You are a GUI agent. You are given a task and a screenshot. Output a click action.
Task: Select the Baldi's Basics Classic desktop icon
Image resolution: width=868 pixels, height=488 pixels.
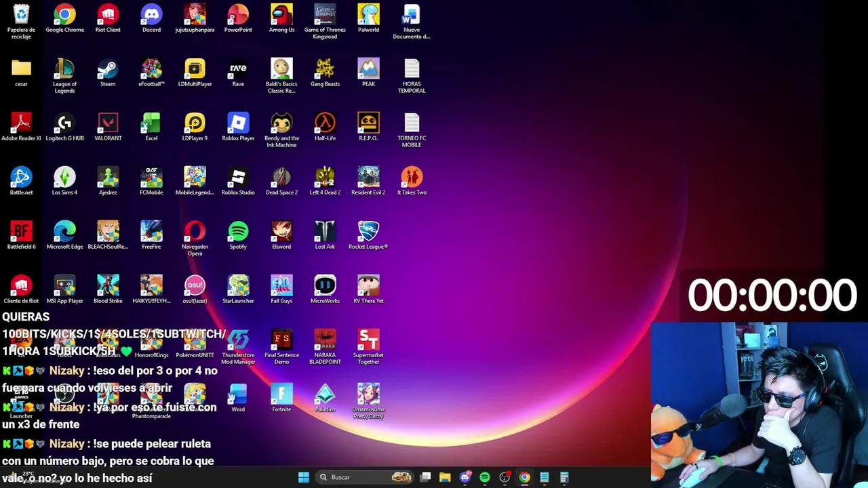[x=281, y=76]
